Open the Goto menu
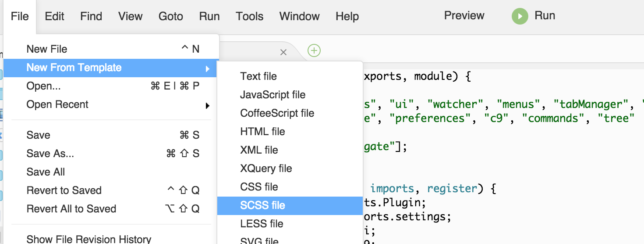This screenshot has width=644, height=244. [171, 16]
